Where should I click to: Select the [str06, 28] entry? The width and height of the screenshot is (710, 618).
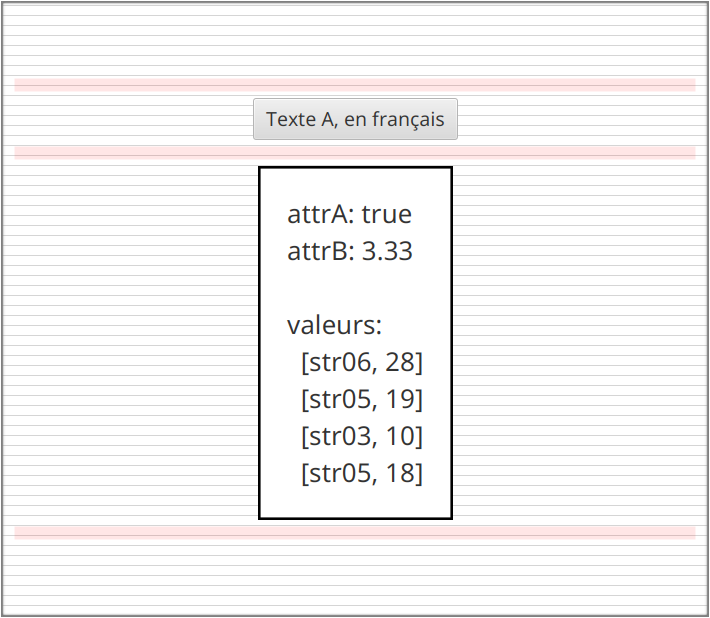(x=361, y=362)
